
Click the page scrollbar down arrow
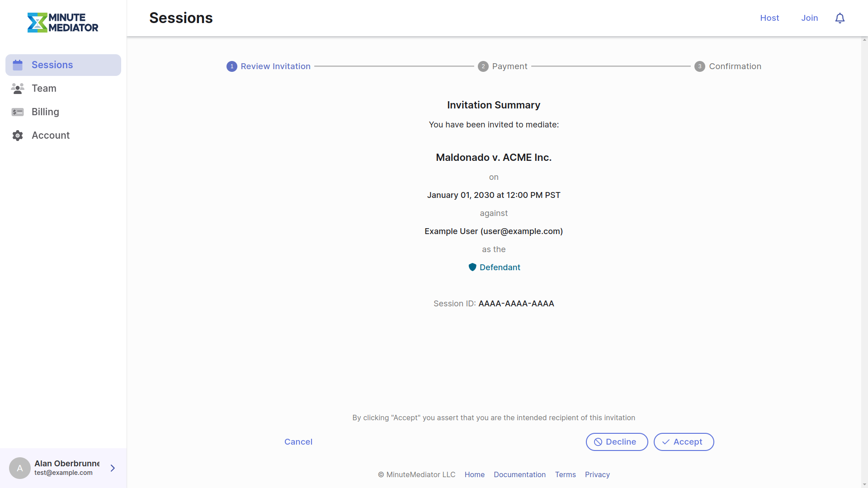[x=864, y=484]
